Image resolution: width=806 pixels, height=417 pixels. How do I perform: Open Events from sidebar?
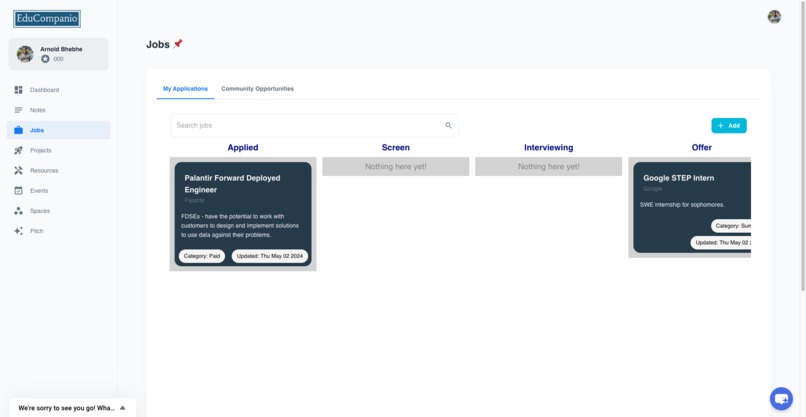pos(59,190)
